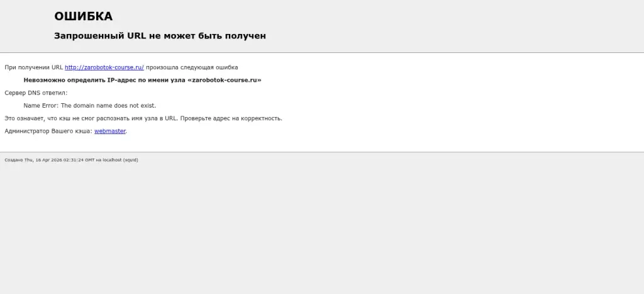Click the bold 'Невозможно определить IP-адрес' line
Viewport: 644px width, 294px height.
143,80
